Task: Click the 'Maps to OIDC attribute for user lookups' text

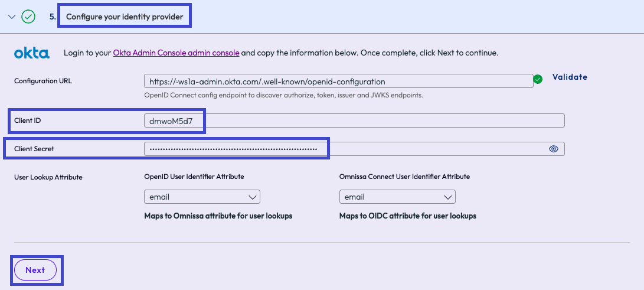Action: 408,216
